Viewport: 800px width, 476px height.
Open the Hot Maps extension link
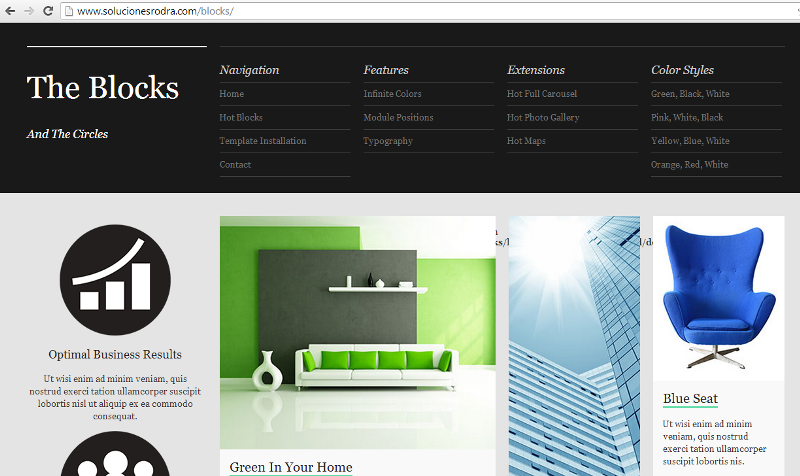click(526, 141)
